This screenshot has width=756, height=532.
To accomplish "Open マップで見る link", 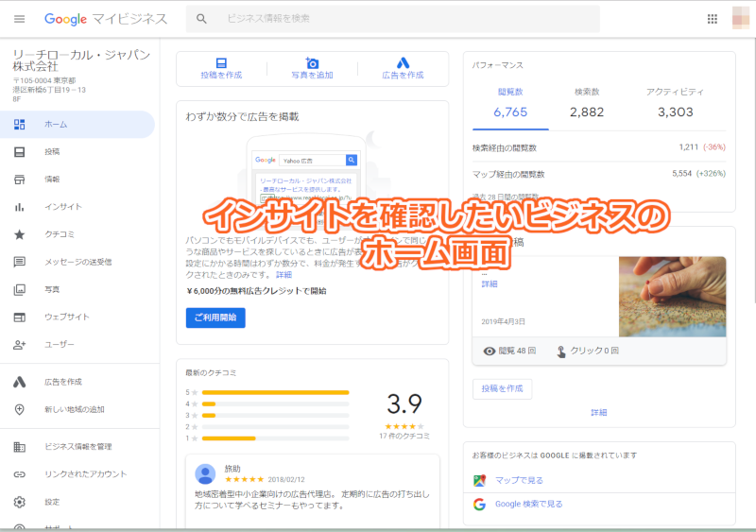I will click(519, 480).
